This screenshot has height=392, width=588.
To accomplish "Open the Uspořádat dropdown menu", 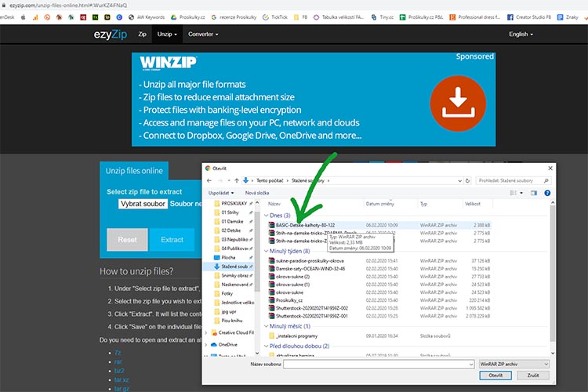I will pyautogui.click(x=221, y=193).
